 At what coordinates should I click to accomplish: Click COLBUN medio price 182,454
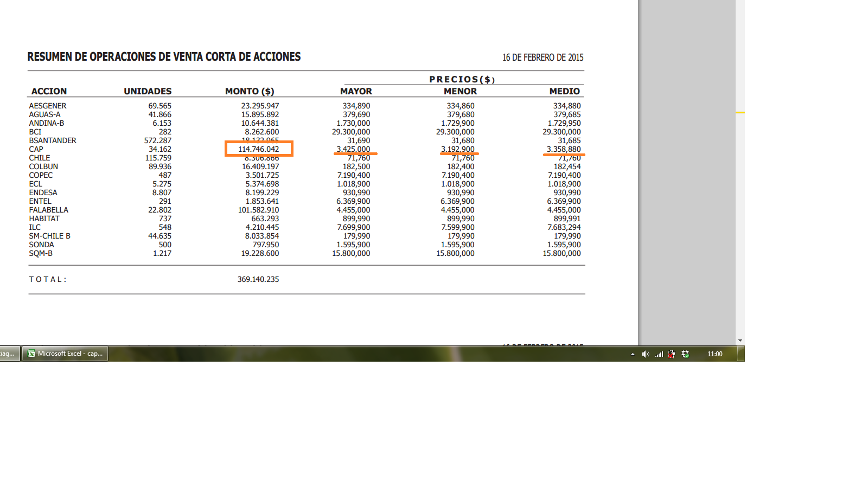coord(567,166)
